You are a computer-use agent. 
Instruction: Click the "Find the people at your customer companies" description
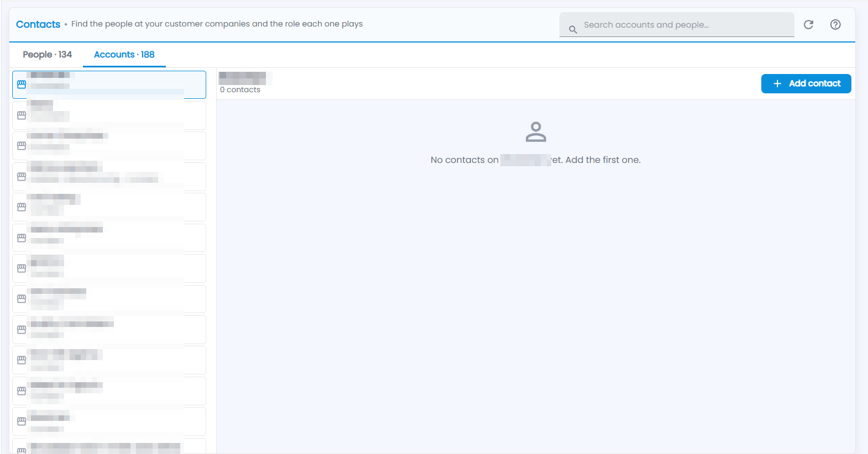(x=217, y=24)
